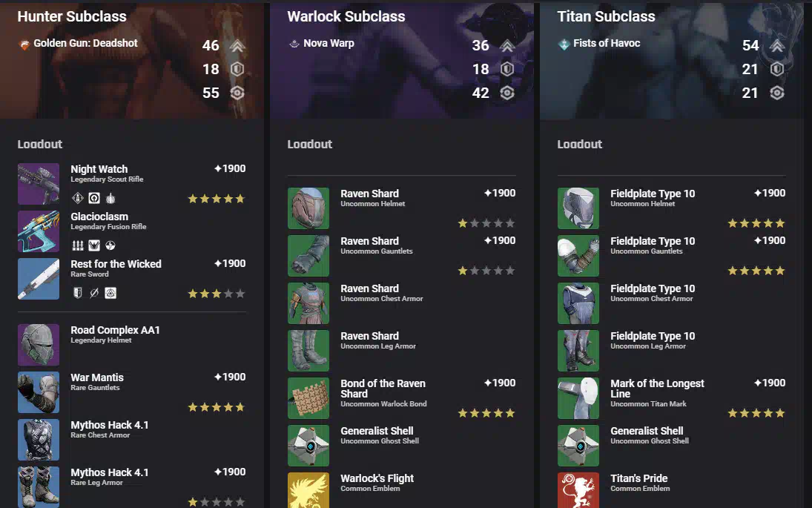Select the Glacioclasm fusion rifle thumbnail

[x=39, y=231]
